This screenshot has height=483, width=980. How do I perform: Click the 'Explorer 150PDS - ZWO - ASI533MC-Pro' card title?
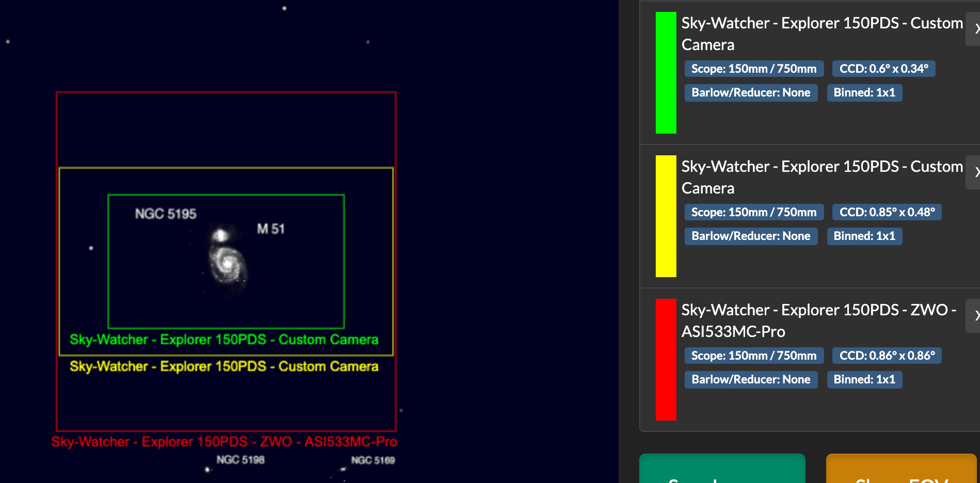pyautogui.click(x=819, y=320)
